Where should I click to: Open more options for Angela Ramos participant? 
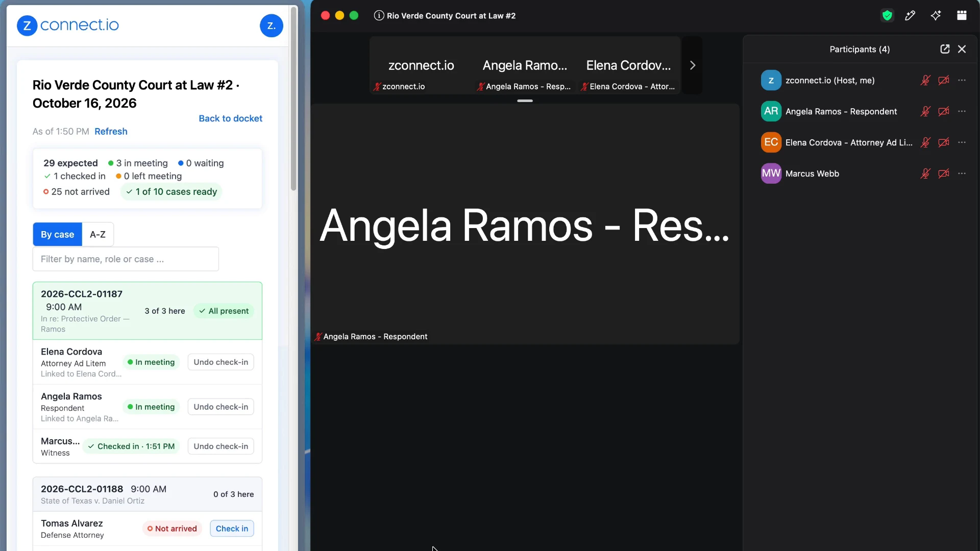(x=962, y=111)
